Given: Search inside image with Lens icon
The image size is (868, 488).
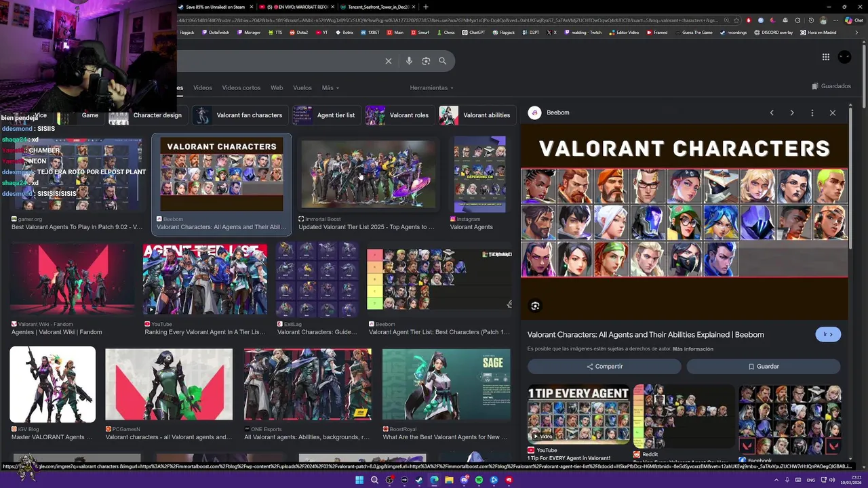Looking at the screenshot, I should click(535, 306).
